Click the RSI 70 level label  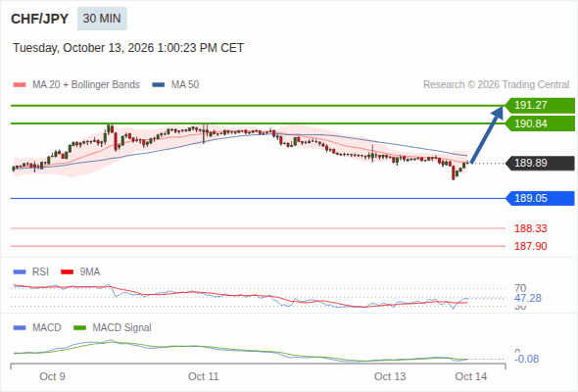[x=520, y=288]
